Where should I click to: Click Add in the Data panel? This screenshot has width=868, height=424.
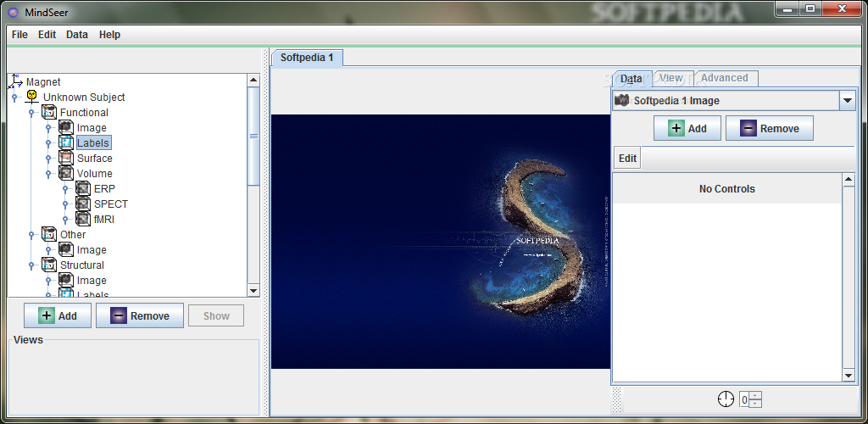687,128
